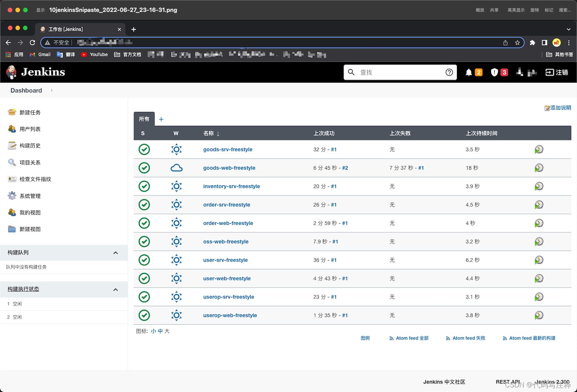Schedule a build for order-web-freestyle

pyautogui.click(x=539, y=223)
